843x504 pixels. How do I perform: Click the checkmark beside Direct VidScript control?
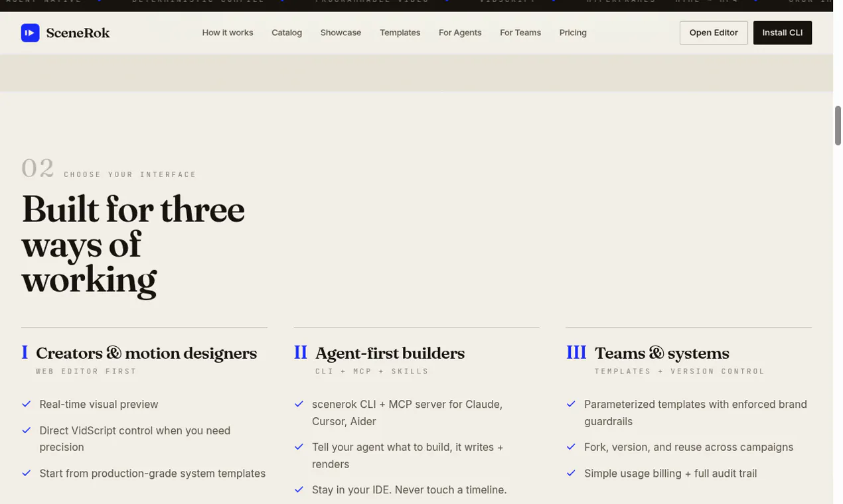27,430
